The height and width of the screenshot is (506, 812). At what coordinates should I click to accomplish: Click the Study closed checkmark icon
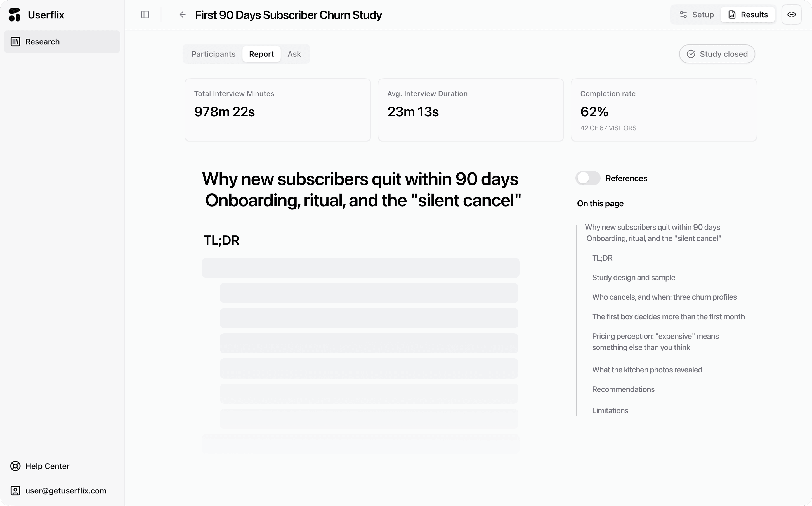691,54
